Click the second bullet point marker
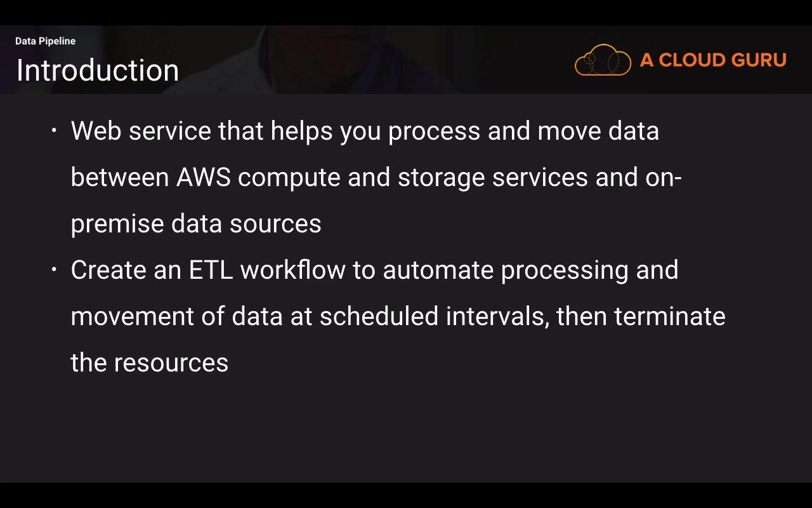 click(x=54, y=270)
